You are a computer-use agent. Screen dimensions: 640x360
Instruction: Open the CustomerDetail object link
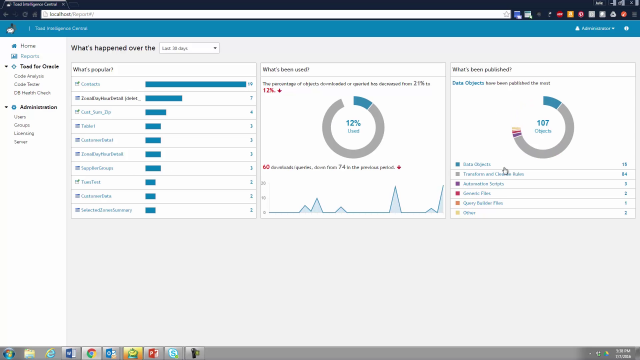coord(97,140)
